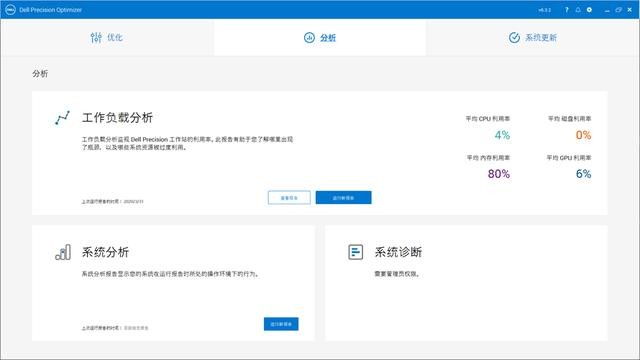Restore down the application window

click(x=618, y=10)
